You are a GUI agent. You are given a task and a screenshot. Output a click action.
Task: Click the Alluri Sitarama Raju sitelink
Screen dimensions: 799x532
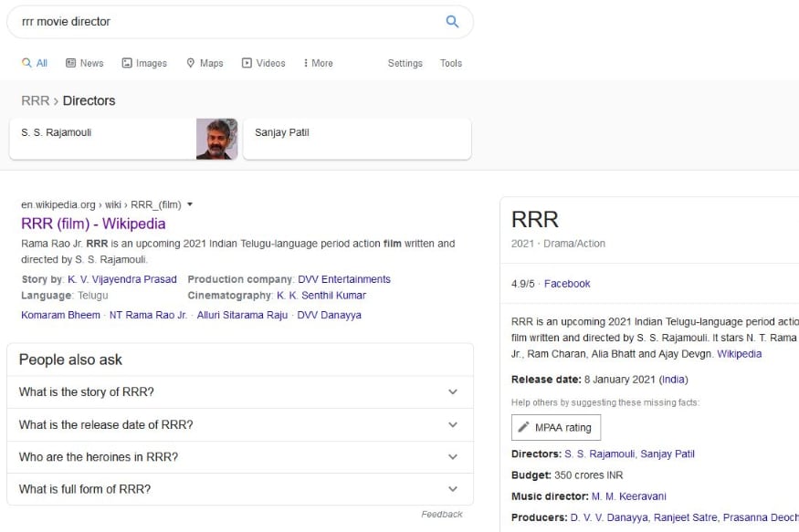[243, 315]
